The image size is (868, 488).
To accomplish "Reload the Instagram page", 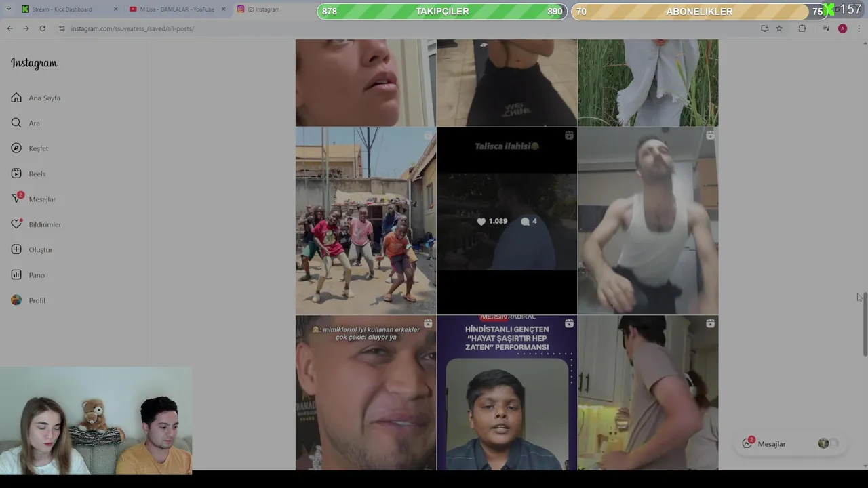I will click(x=42, y=28).
